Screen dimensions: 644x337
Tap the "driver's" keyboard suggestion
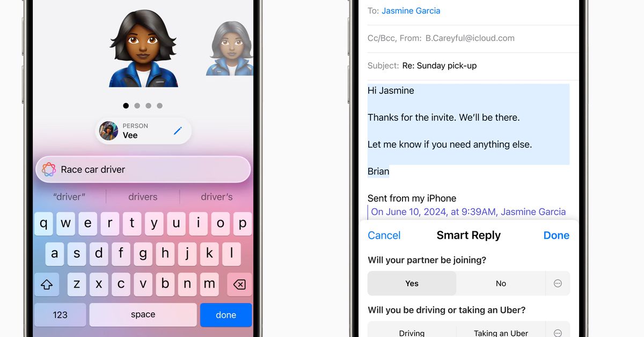(x=217, y=197)
